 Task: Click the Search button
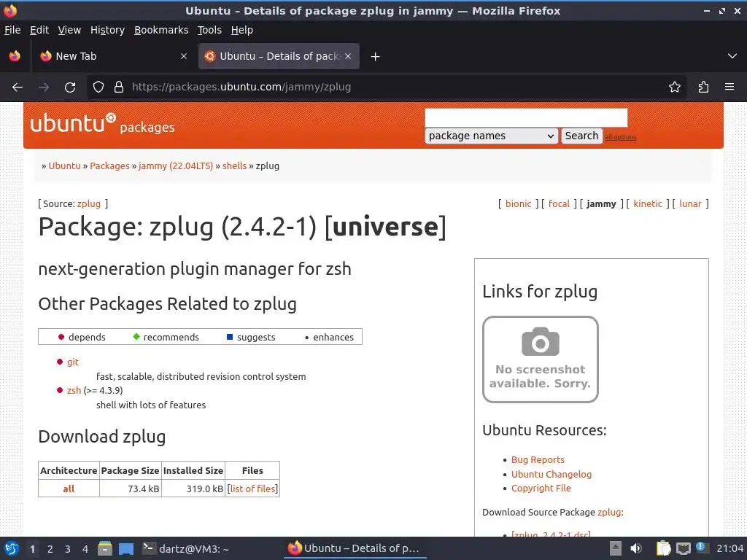coord(581,136)
